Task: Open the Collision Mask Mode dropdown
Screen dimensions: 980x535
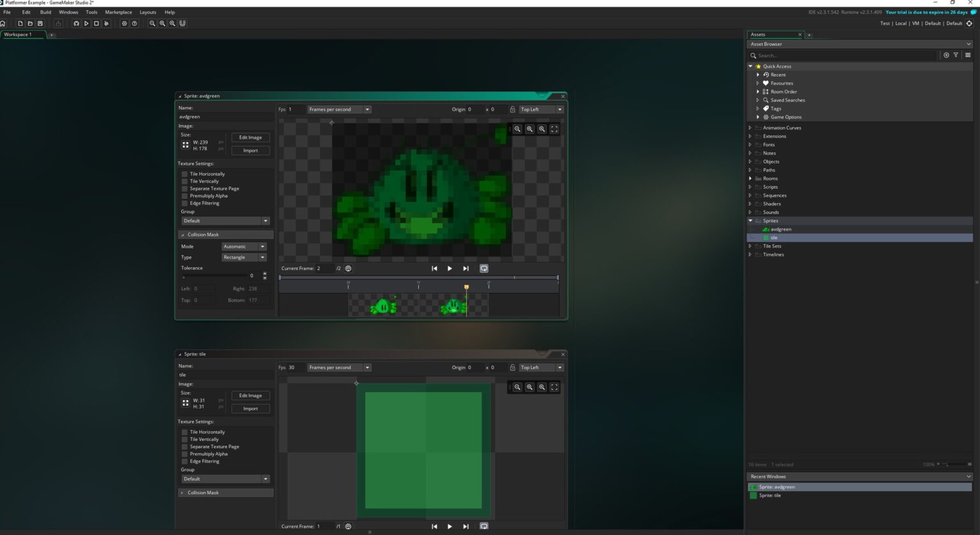Action: point(244,246)
